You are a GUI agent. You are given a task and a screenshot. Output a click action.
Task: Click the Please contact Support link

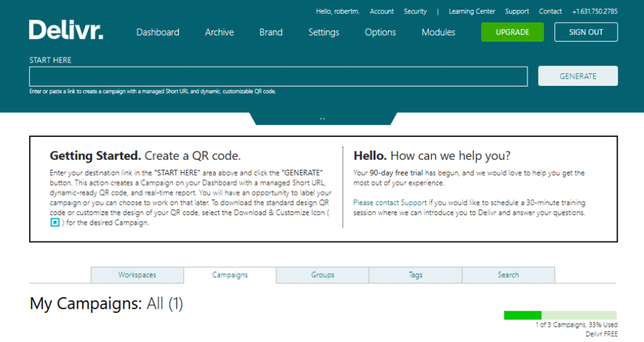(x=390, y=202)
